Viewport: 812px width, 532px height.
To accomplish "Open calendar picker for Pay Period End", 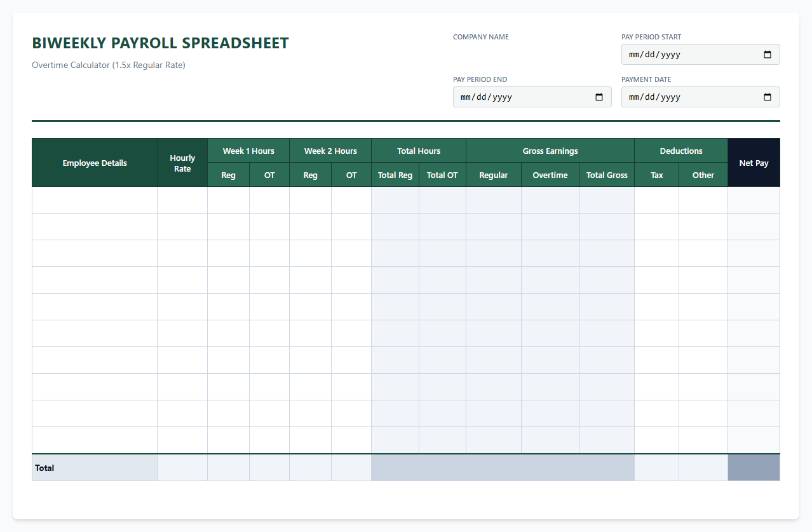I will [x=599, y=97].
